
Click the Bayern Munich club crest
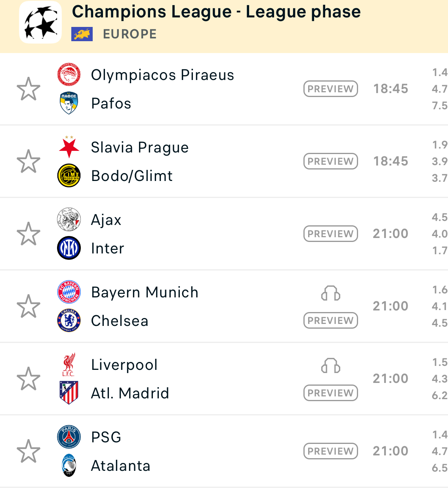[69, 292]
